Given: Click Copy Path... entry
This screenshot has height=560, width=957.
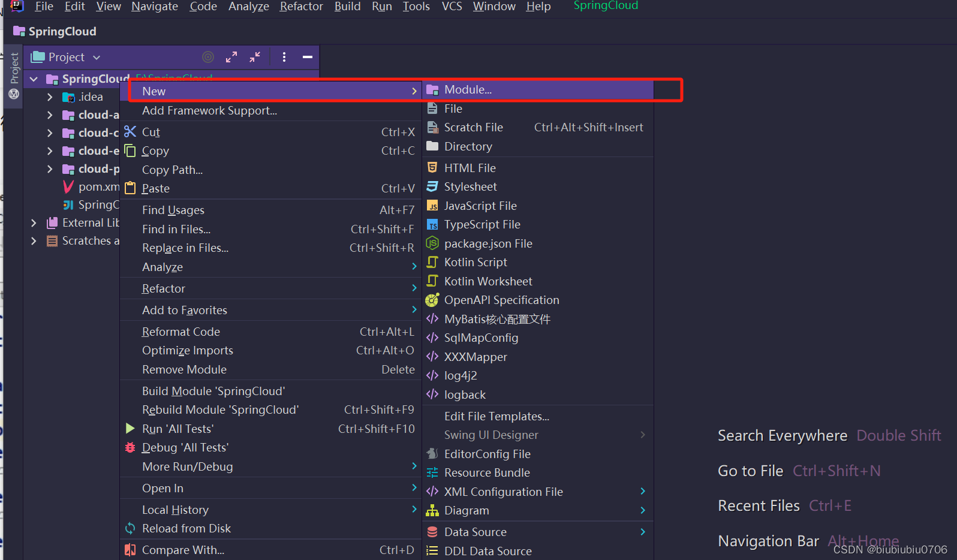Looking at the screenshot, I should (x=271, y=170).
